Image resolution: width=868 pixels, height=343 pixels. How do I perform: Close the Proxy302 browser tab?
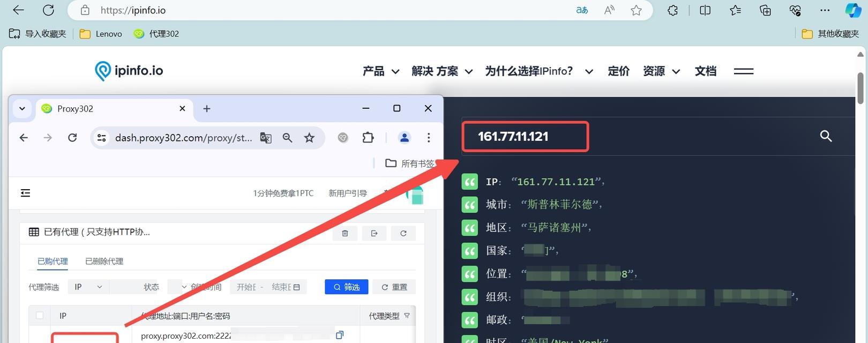coord(182,108)
